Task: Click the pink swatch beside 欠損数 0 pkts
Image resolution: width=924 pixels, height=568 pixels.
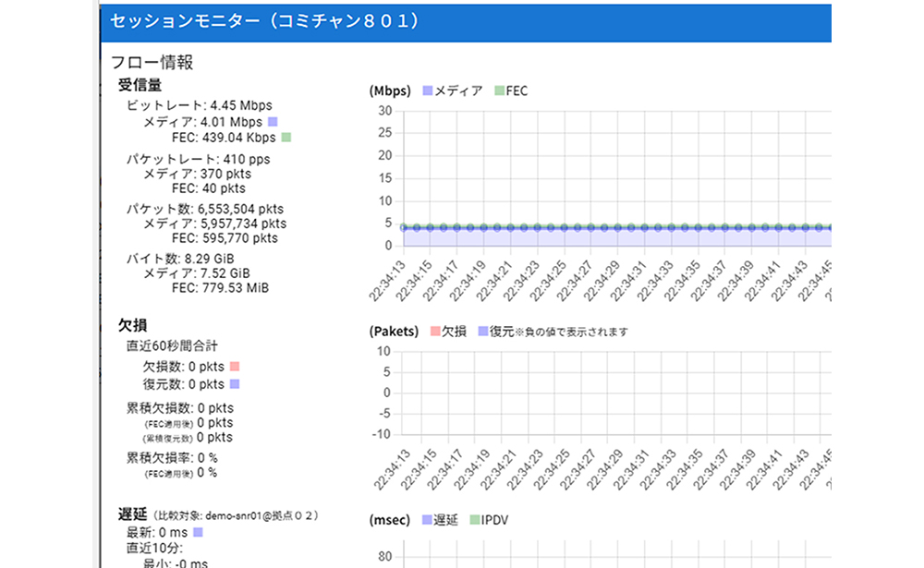Action: click(234, 368)
